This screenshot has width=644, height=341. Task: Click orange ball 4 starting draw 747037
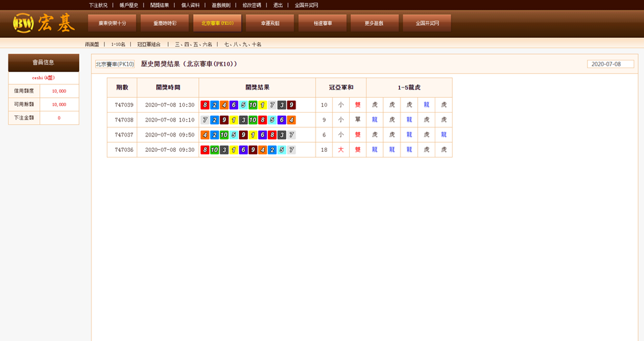205,135
